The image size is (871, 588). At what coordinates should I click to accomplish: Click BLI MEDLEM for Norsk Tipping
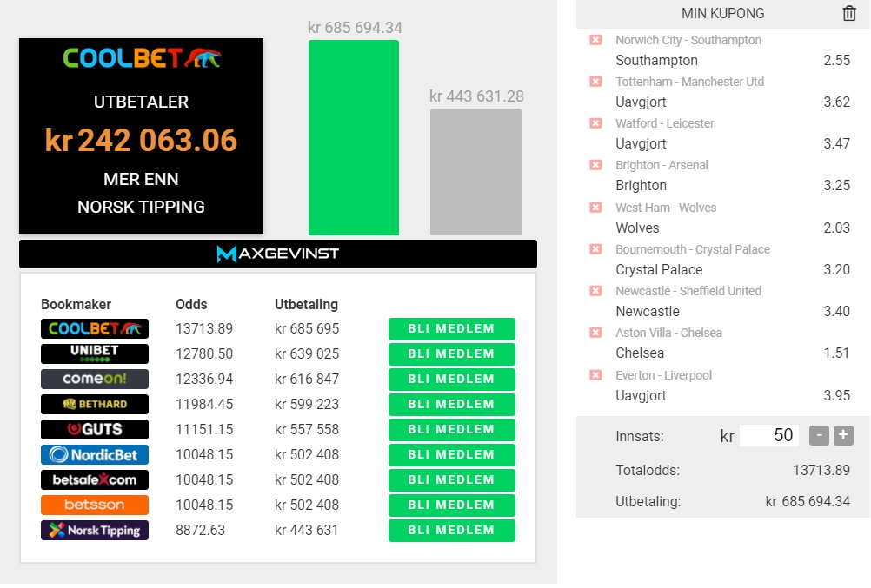point(452,531)
